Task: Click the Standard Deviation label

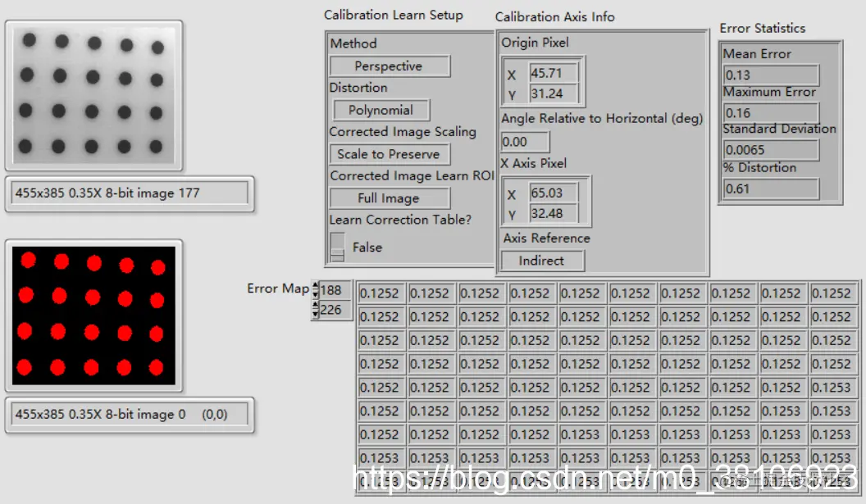Action: coord(779,129)
